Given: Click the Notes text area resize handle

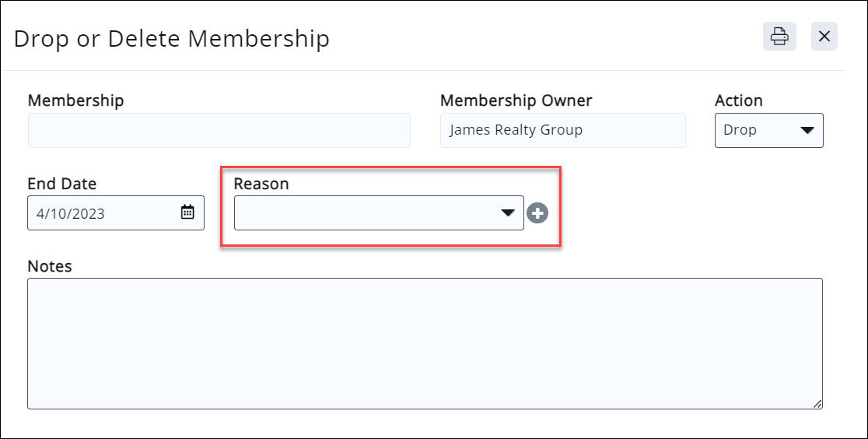Looking at the screenshot, I should 817,404.
